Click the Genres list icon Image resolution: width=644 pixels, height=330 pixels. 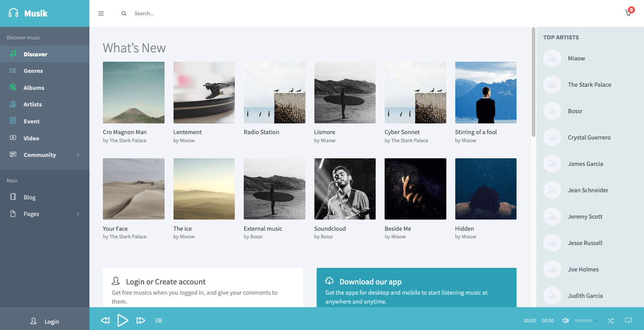[x=13, y=71]
